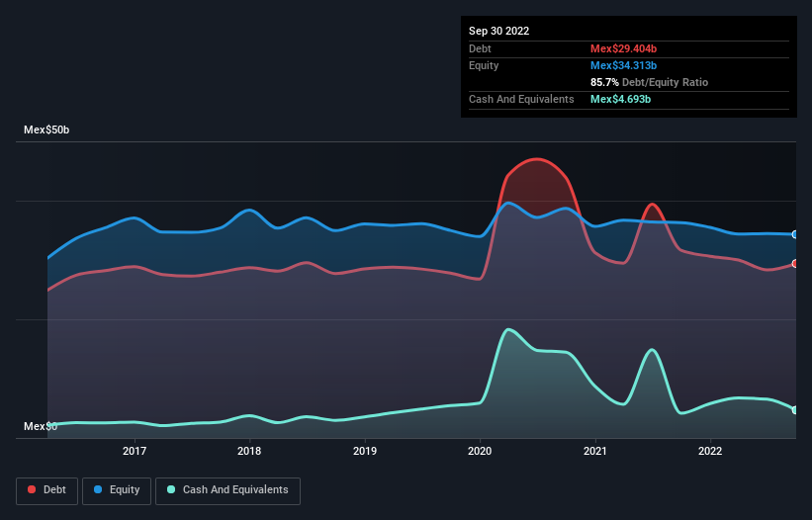Click the 2017 x-axis label
The width and height of the screenshot is (812, 520).
pos(135,451)
